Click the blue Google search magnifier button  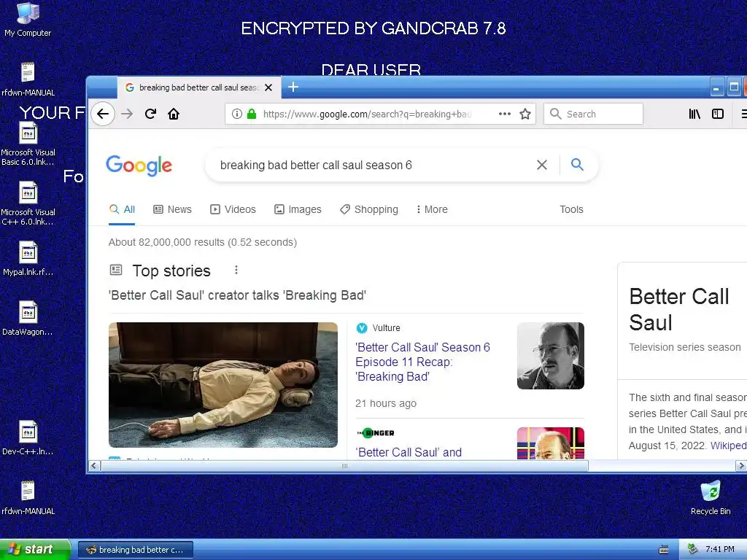(577, 165)
